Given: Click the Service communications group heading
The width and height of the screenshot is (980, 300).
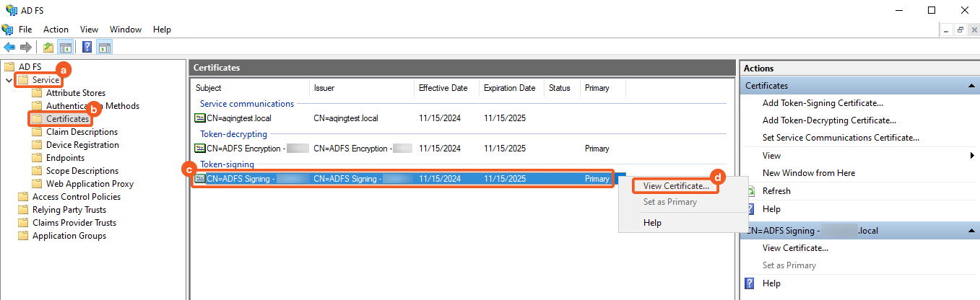Looking at the screenshot, I should tap(247, 103).
